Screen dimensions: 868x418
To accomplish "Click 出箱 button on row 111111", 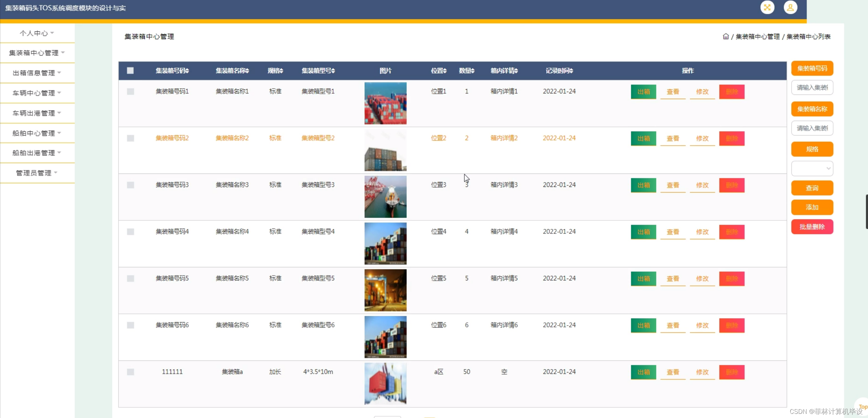I will coord(643,372).
